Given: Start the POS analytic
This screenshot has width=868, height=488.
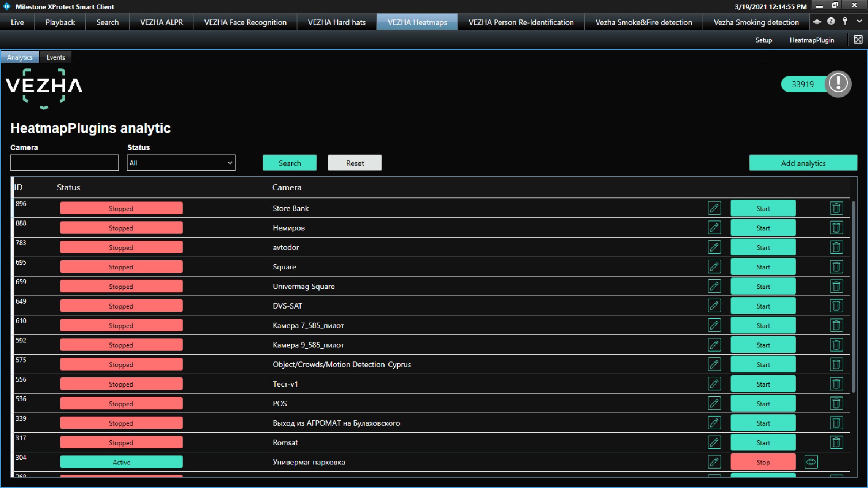Looking at the screenshot, I should pos(763,404).
